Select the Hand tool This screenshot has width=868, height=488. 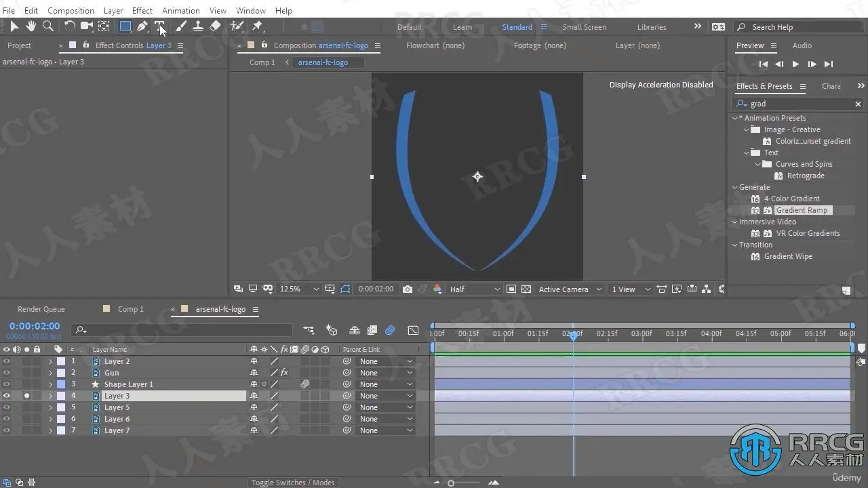[31, 26]
